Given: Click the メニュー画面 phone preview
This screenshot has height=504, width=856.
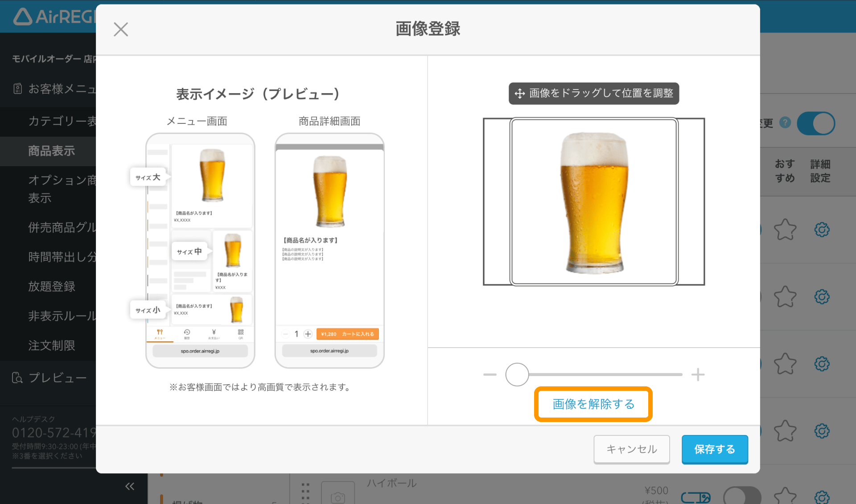Looking at the screenshot, I should click(200, 250).
